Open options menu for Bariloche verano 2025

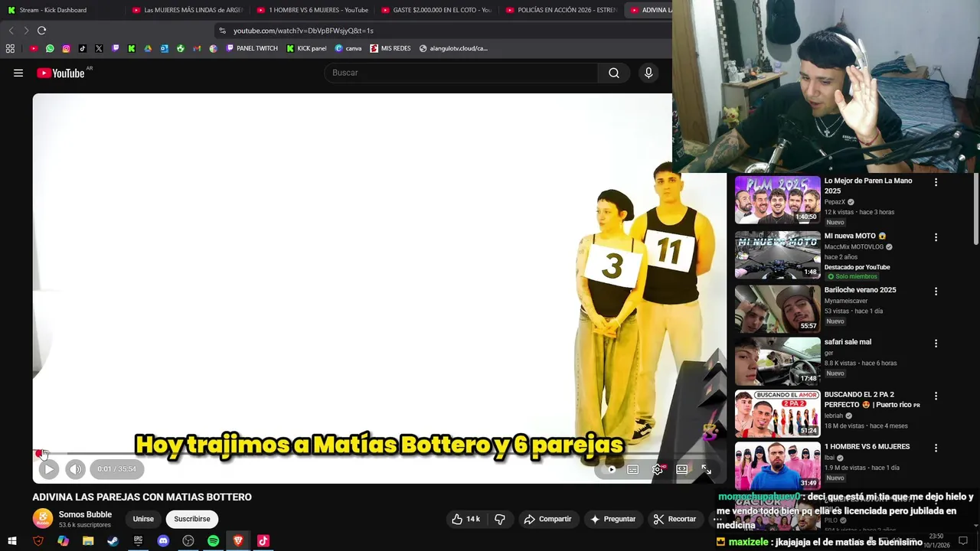point(936,292)
